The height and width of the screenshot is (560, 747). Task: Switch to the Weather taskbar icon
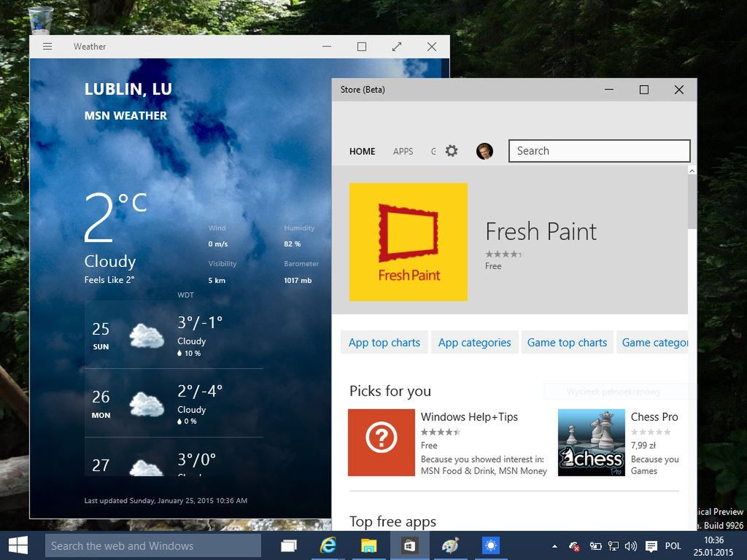tap(491, 545)
